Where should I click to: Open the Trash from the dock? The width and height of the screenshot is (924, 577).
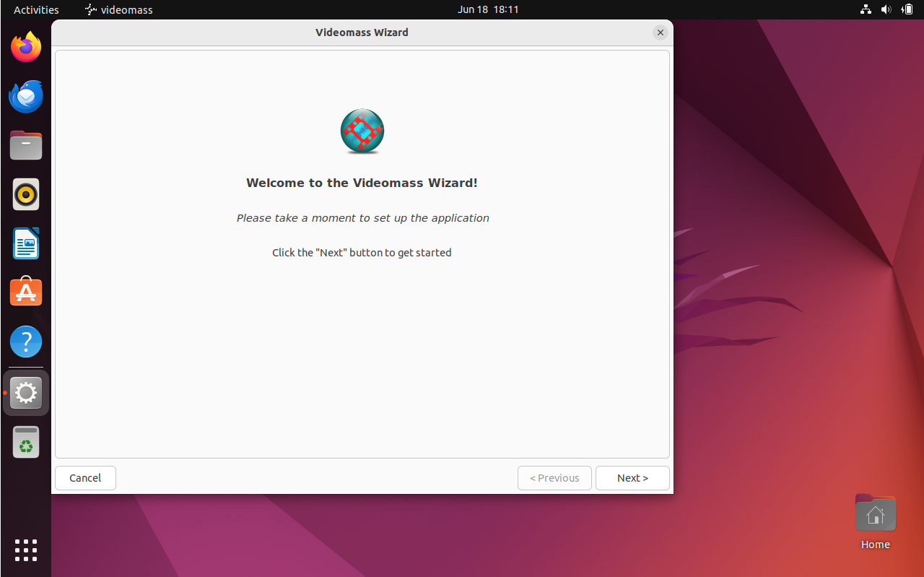(26, 443)
